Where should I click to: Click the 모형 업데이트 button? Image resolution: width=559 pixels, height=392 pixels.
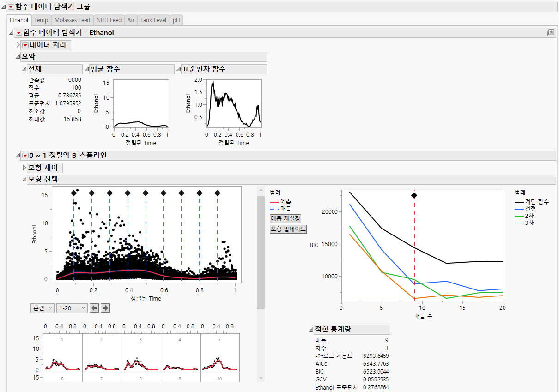pos(288,229)
